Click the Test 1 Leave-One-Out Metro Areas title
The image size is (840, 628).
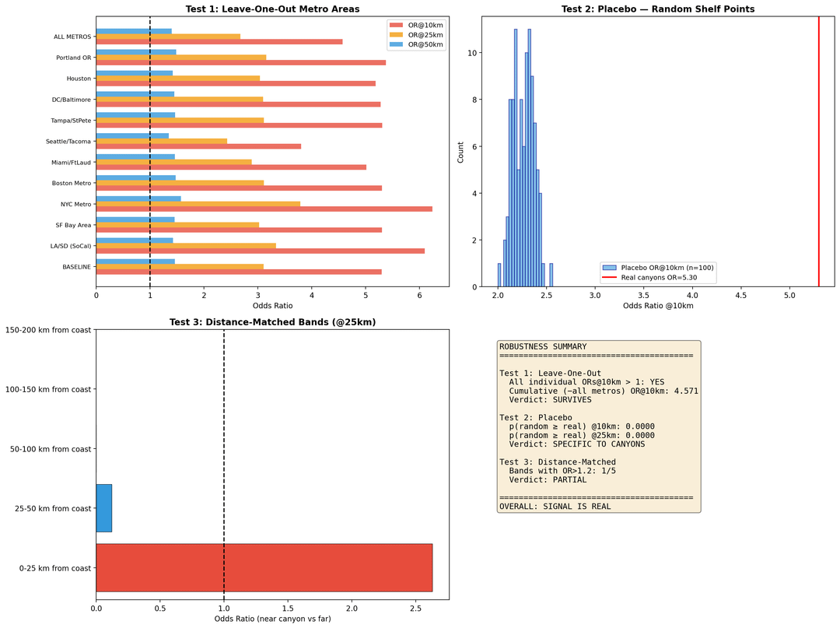pos(271,9)
